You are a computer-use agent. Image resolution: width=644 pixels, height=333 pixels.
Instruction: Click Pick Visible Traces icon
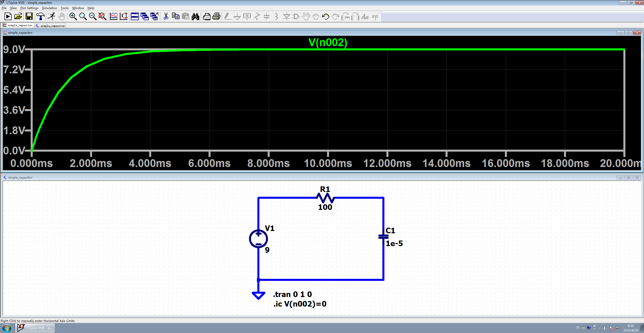[x=114, y=17]
